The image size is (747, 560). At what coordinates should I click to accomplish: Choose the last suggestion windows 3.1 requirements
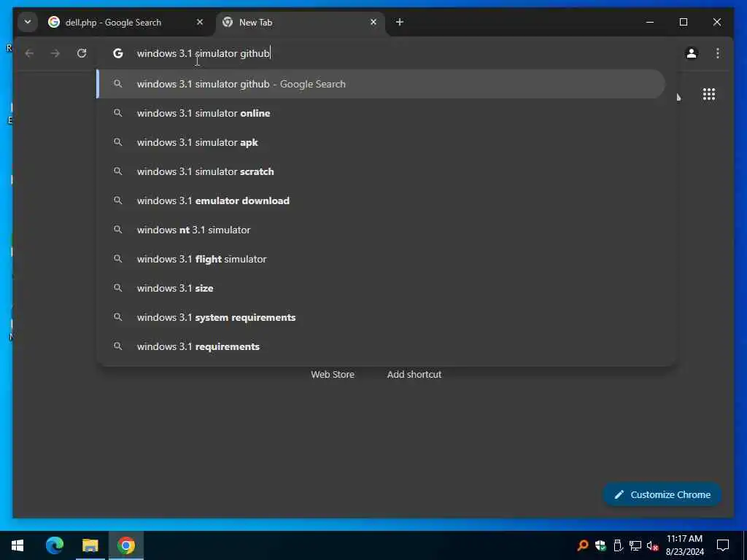click(x=381, y=346)
